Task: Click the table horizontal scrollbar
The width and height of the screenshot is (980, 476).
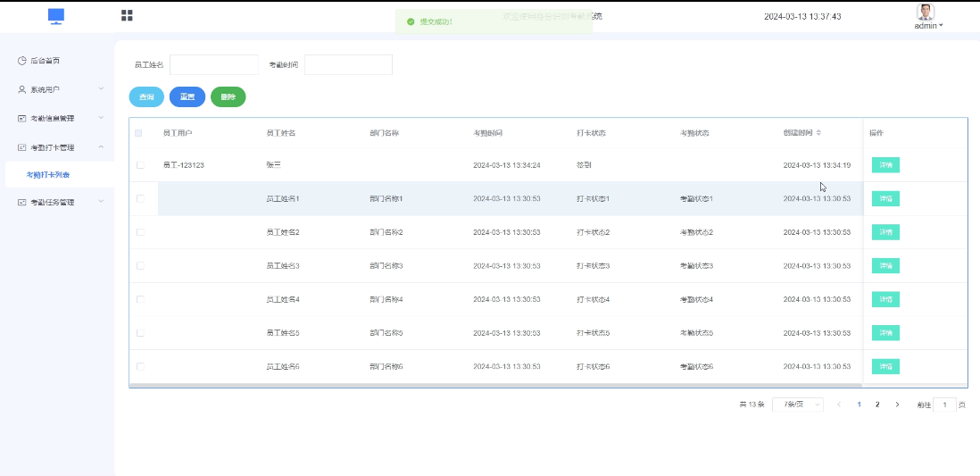Action: (x=495, y=385)
